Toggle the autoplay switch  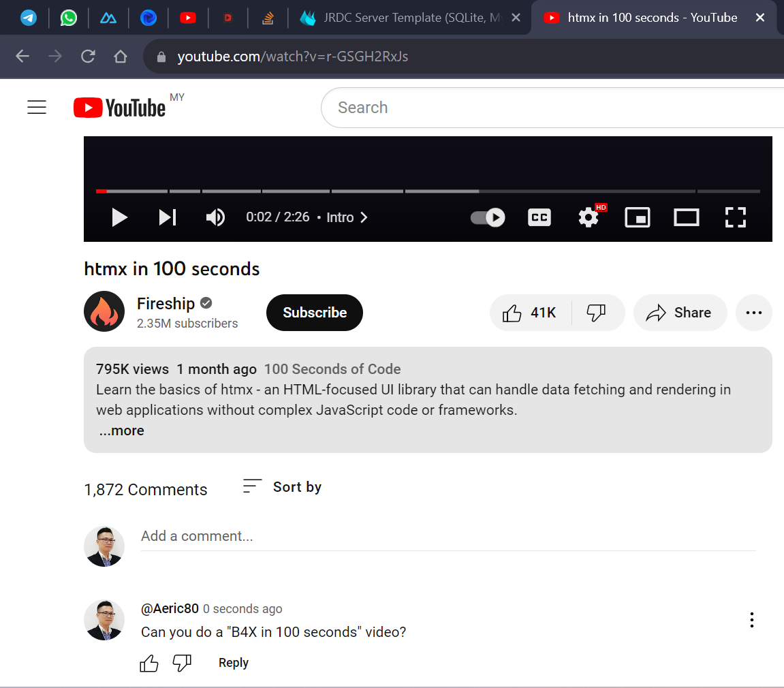488,217
